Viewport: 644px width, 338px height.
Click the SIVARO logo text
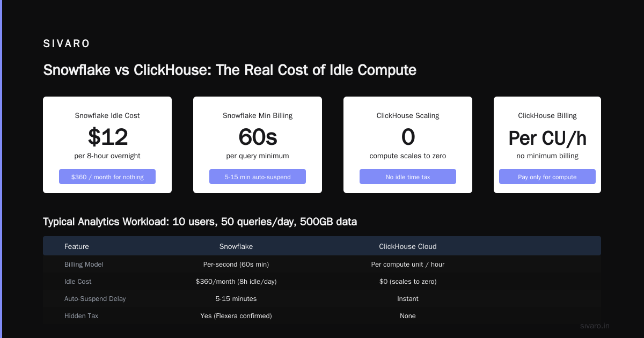click(67, 44)
